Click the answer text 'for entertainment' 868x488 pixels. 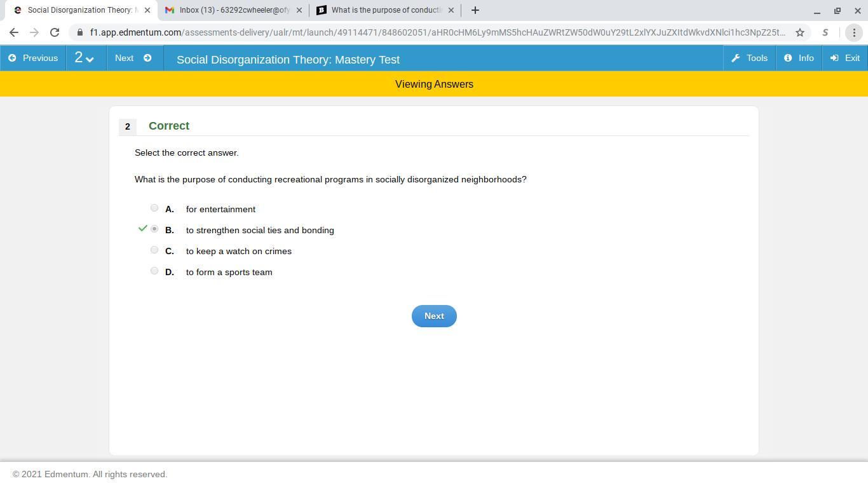click(220, 209)
